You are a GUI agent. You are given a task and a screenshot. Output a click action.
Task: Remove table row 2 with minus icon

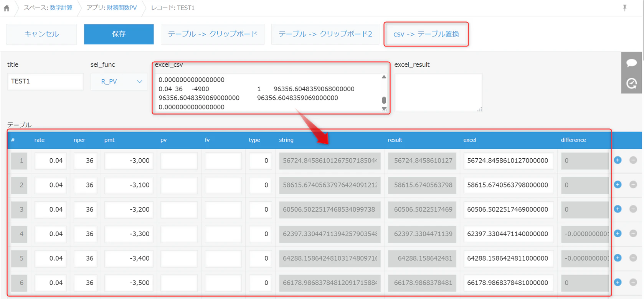click(x=633, y=185)
